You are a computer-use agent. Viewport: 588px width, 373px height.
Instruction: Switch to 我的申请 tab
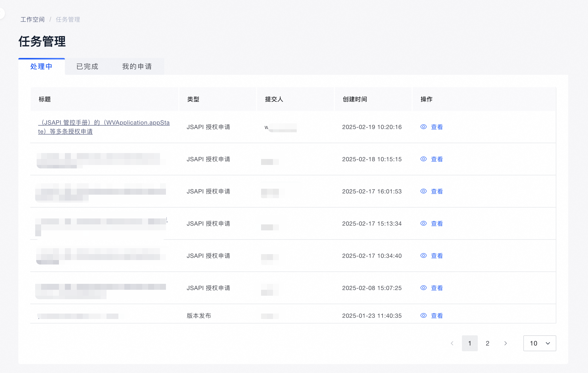click(x=137, y=66)
